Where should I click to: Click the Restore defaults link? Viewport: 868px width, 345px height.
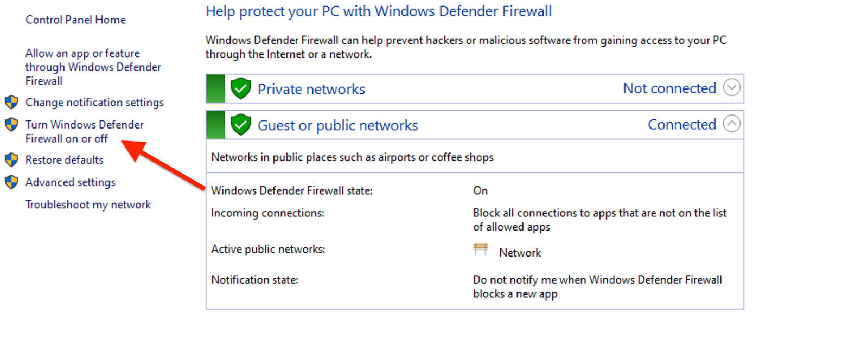(63, 159)
